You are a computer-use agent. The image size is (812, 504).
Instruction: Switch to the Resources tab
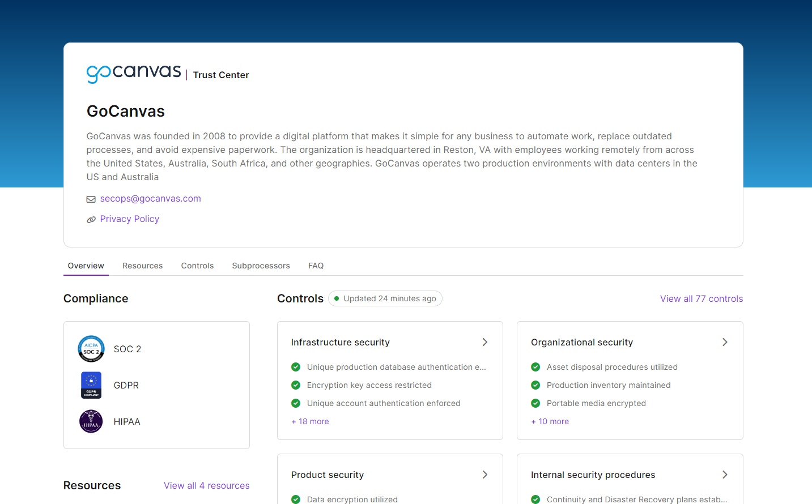click(x=143, y=266)
